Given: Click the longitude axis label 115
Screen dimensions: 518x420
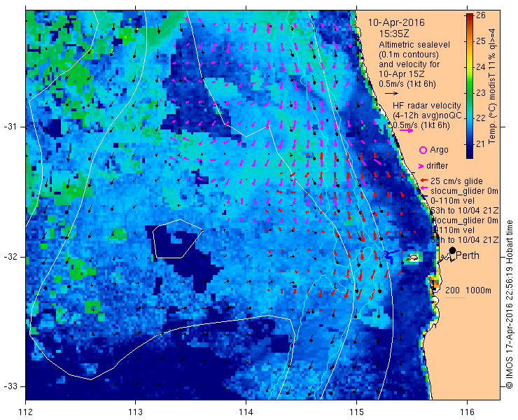Looking at the screenshot, I should (356, 412).
